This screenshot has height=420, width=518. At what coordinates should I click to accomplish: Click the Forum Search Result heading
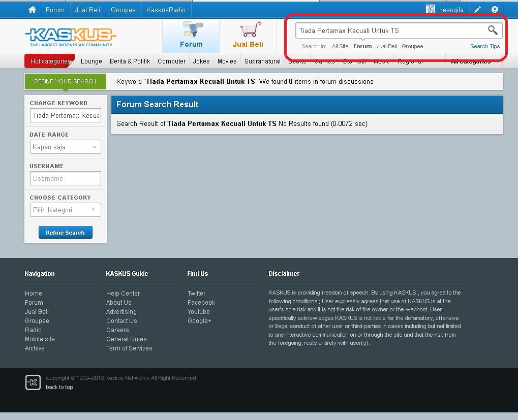tap(157, 104)
